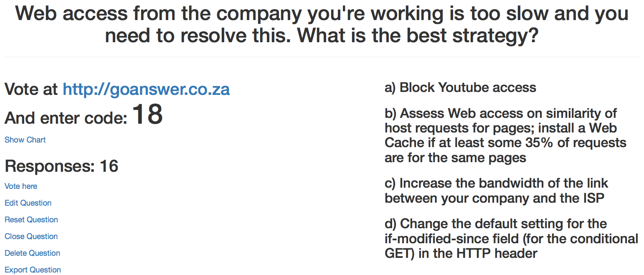Select Close Question
644x275 pixels.
coord(31,236)
